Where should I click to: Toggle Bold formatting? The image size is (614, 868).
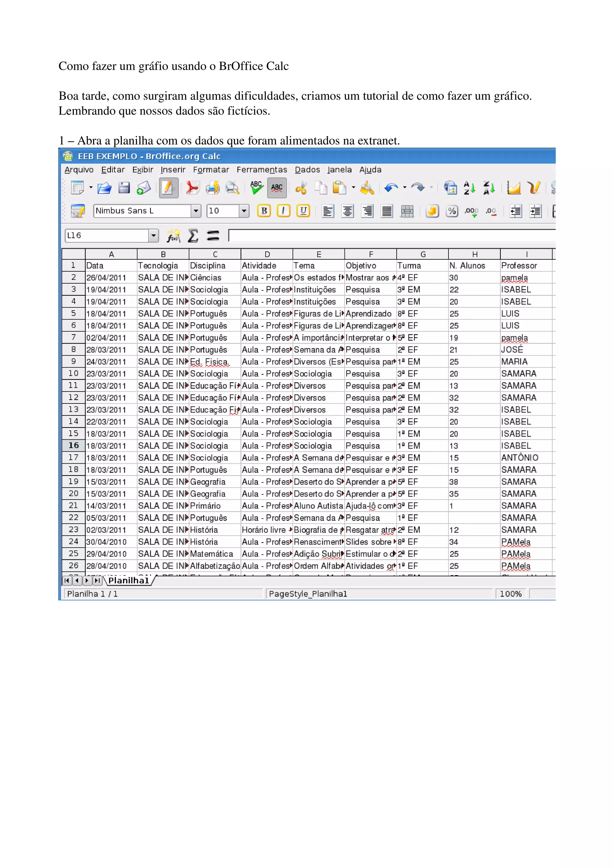click(x=264, y=211)
